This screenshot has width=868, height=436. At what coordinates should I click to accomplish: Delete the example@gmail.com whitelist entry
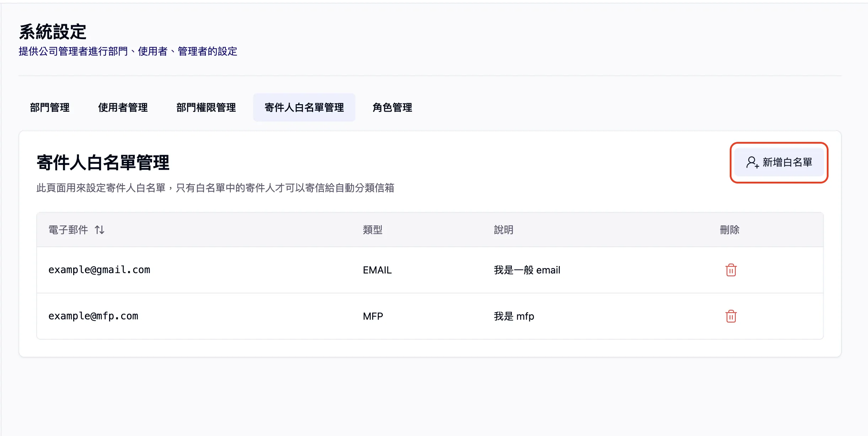click(731, 270)
